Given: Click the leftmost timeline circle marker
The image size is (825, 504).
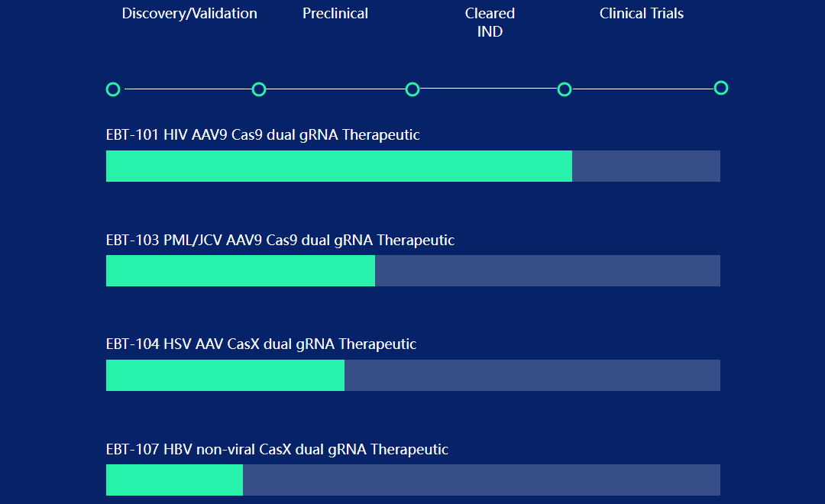Looking at the screenshot, I should click(113, 89).
